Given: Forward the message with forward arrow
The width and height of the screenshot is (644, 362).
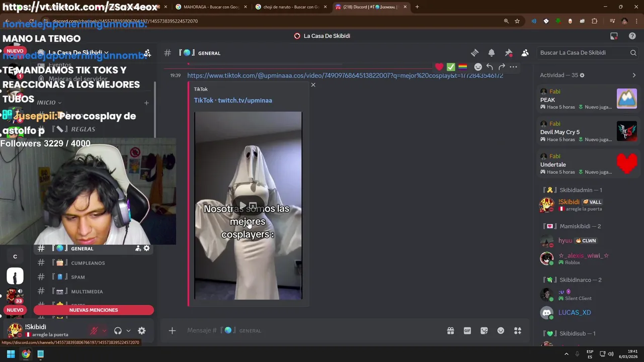Looking at the screenshot, I should (x=502, y=67).
